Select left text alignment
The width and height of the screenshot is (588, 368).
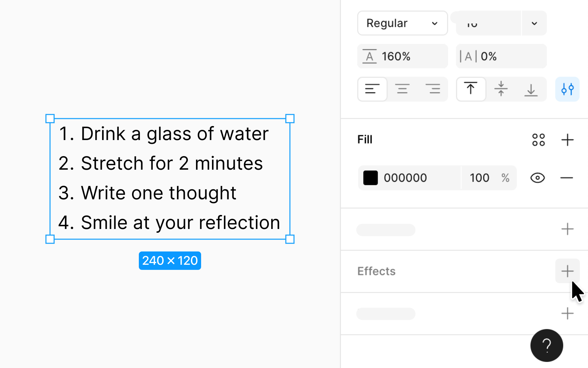[x=372, y=89]
